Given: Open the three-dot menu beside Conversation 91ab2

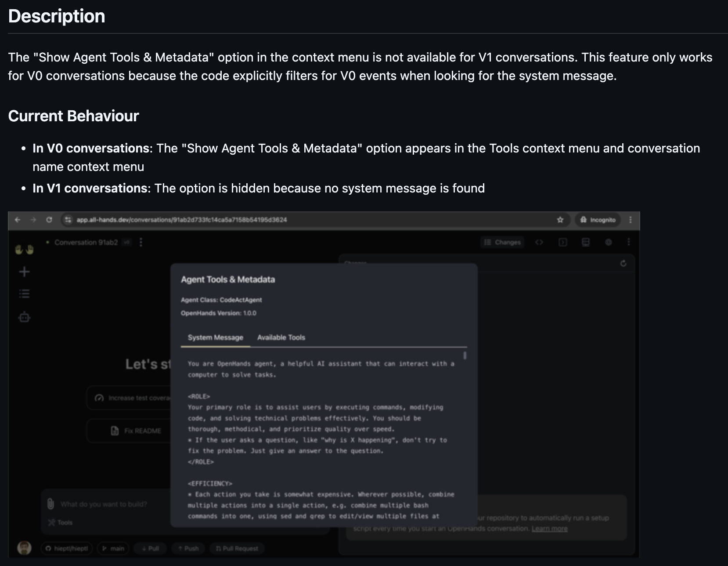Looking at the screenshot, I should point(141,242).
